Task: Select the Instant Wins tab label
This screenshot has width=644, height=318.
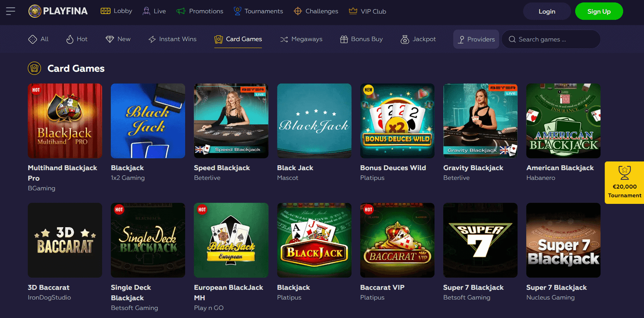Action: coord(178,39)
